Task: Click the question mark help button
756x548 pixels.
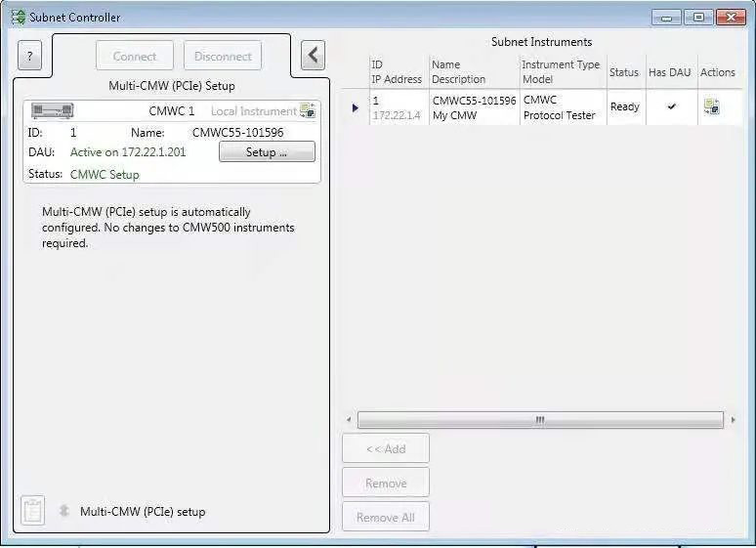Action: point(30,56)
